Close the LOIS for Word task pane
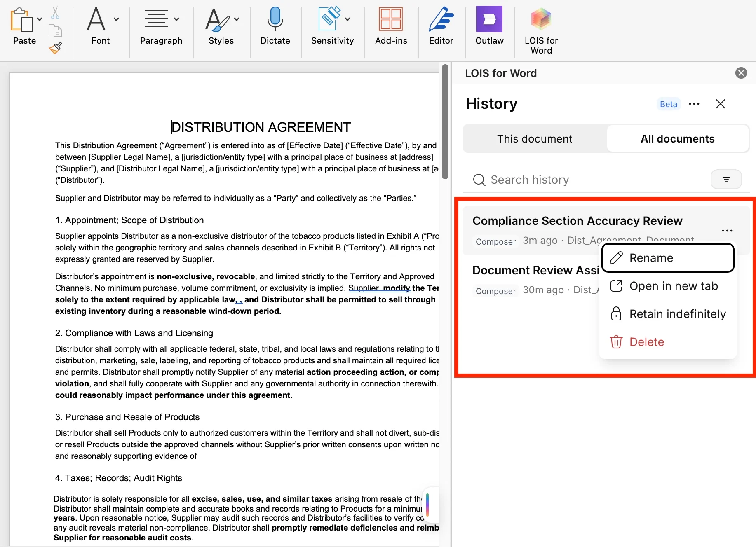 (x=741, y=73)
